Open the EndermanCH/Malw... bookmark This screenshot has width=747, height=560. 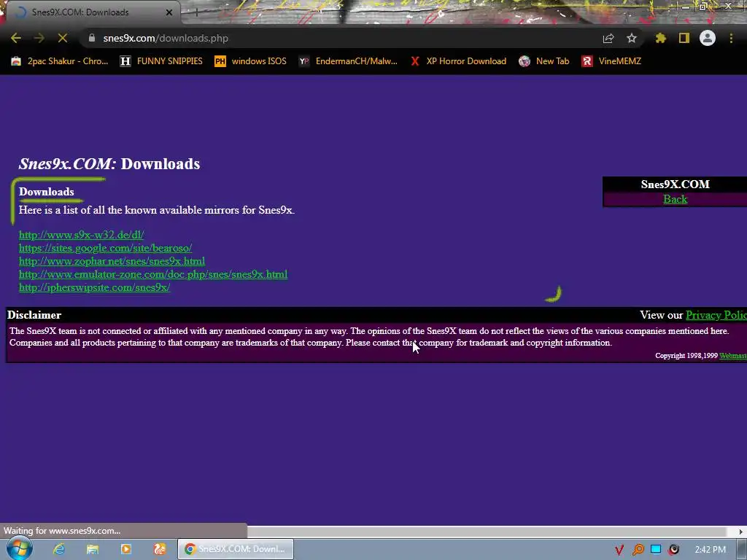pyautogui.click(x=348, y=61)
